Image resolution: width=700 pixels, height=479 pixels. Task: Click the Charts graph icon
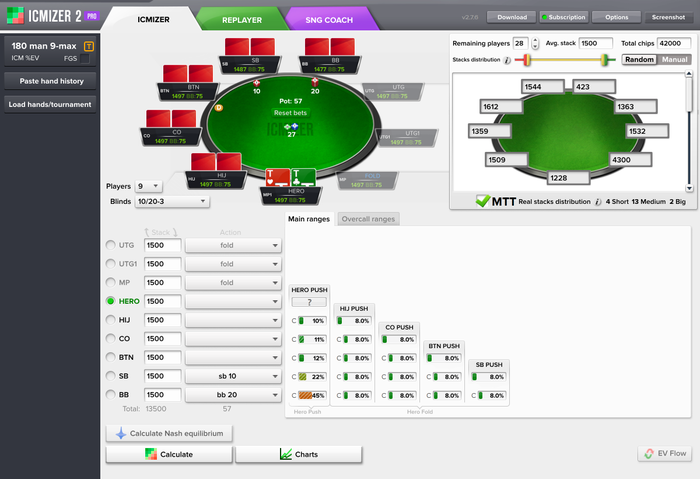286,454
